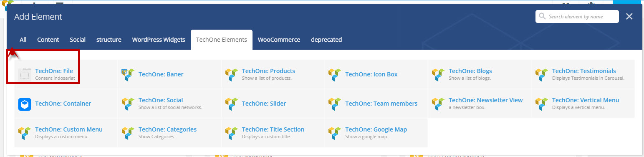The height and width of the screenshot is (157, 644).
Task: Show the deprecated elements tab
Action: (326, 40)
